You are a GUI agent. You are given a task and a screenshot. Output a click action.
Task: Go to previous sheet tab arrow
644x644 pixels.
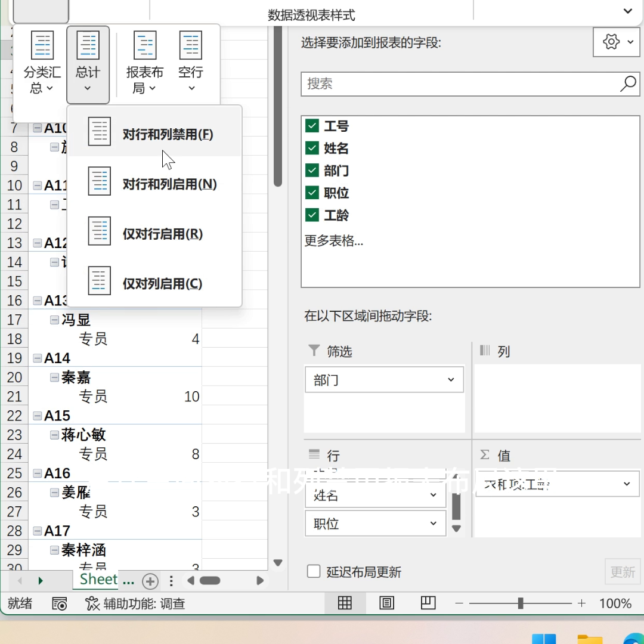click(19, 581)
